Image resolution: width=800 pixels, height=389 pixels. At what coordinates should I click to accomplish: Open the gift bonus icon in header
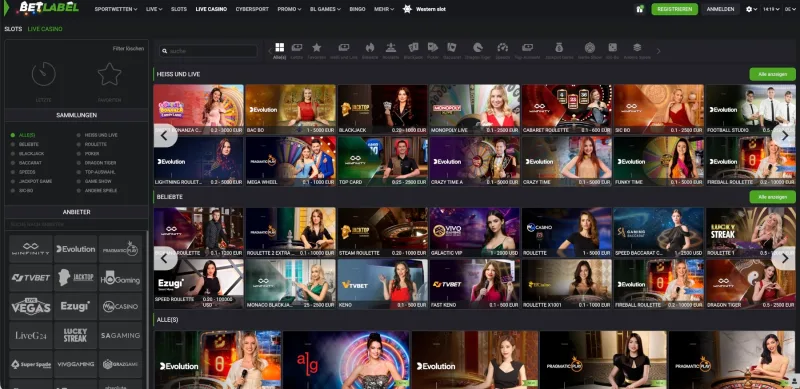[640, 9]
